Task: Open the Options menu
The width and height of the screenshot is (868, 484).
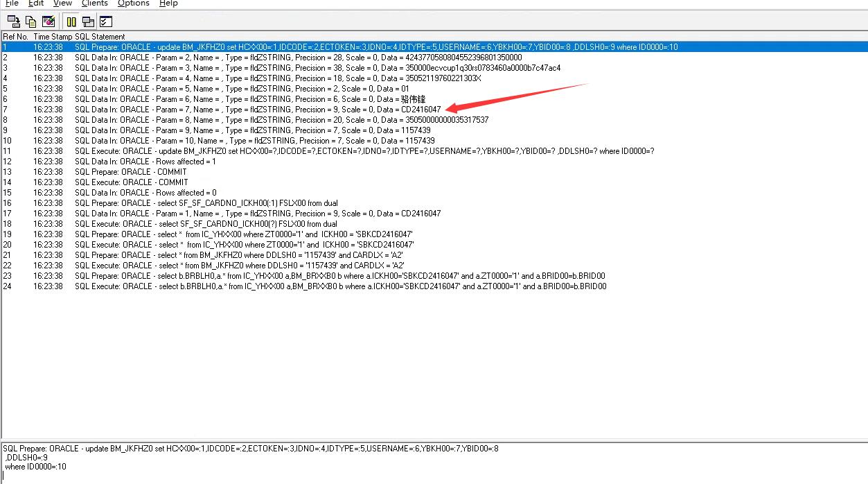Action: pos(133,3)
